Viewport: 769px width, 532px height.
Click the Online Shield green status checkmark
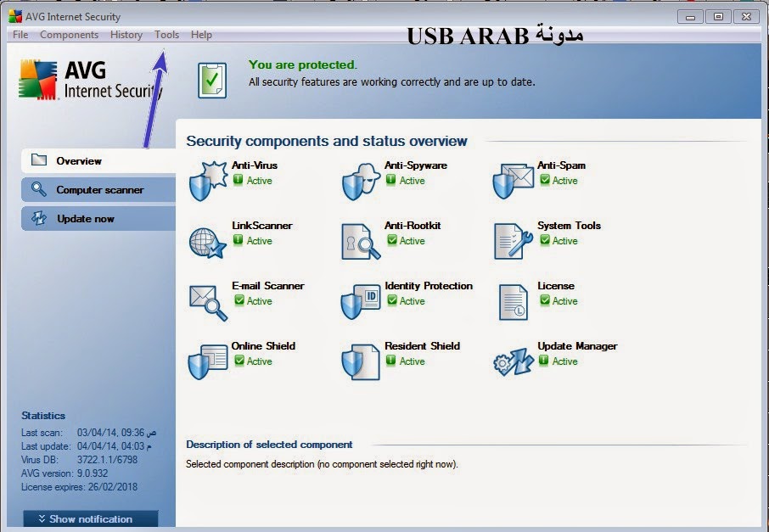239,361
